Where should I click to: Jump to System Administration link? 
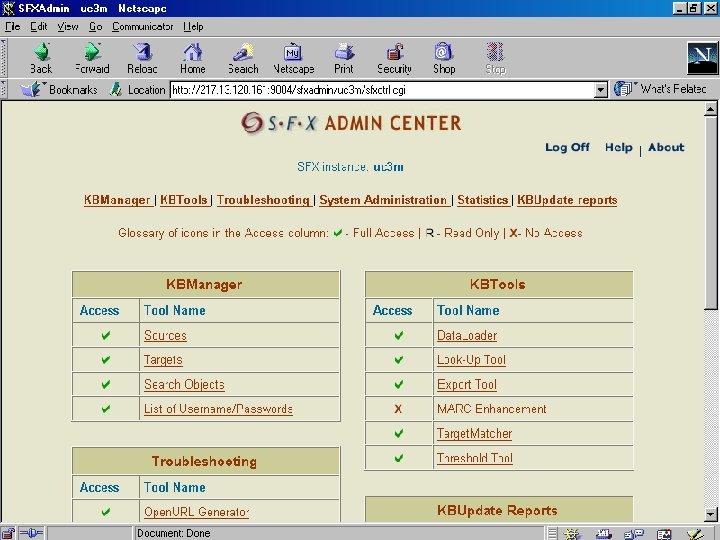pyautogui.click(x=383, y=200)
